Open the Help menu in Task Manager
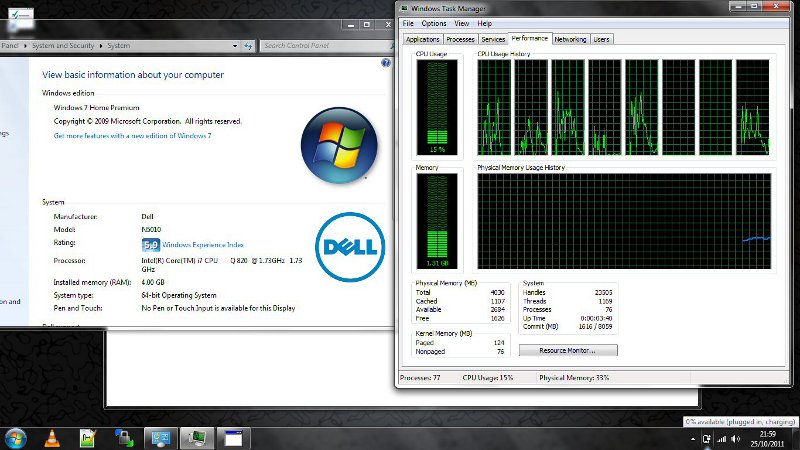Screen dimensions: 800x450 [485, 23]
